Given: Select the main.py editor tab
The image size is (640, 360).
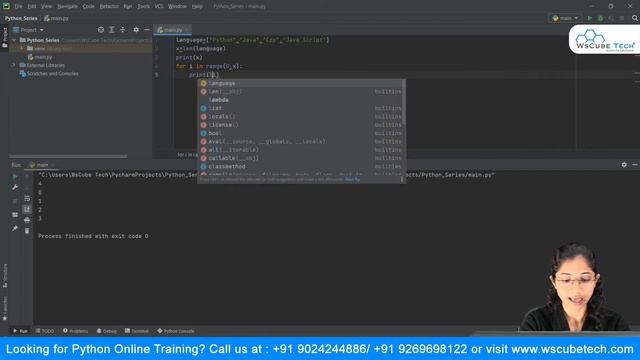Looking at the screenshot, I should point(172,30).
